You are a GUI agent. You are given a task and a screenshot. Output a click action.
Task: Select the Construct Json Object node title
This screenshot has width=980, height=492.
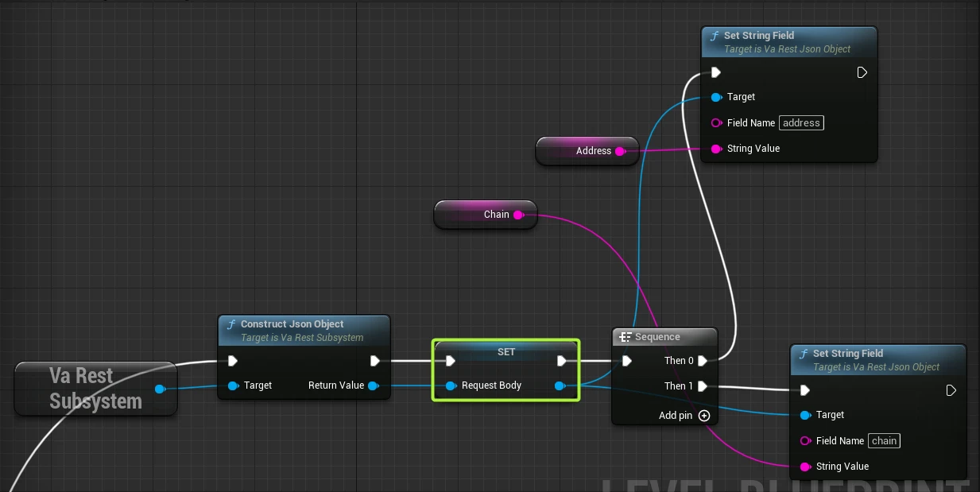pos(292,324)
